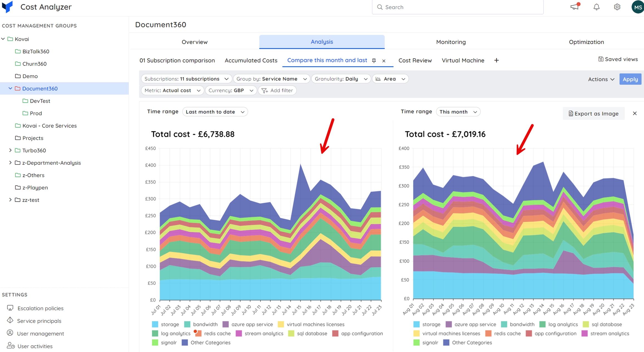Click the Prod folder icon
Viewport: 644px width, 352px height.
[25, 113]
